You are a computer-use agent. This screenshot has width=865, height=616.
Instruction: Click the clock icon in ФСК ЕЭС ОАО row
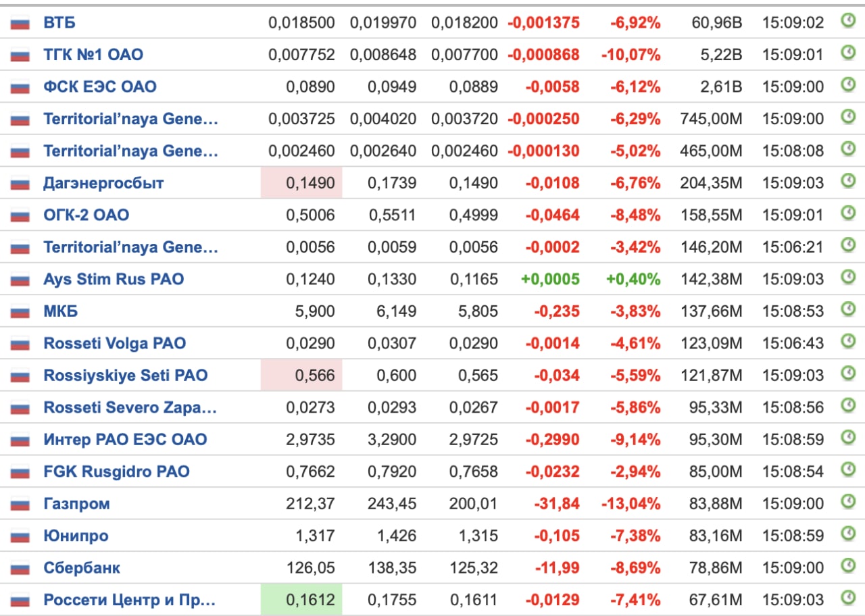coord(847,84)
